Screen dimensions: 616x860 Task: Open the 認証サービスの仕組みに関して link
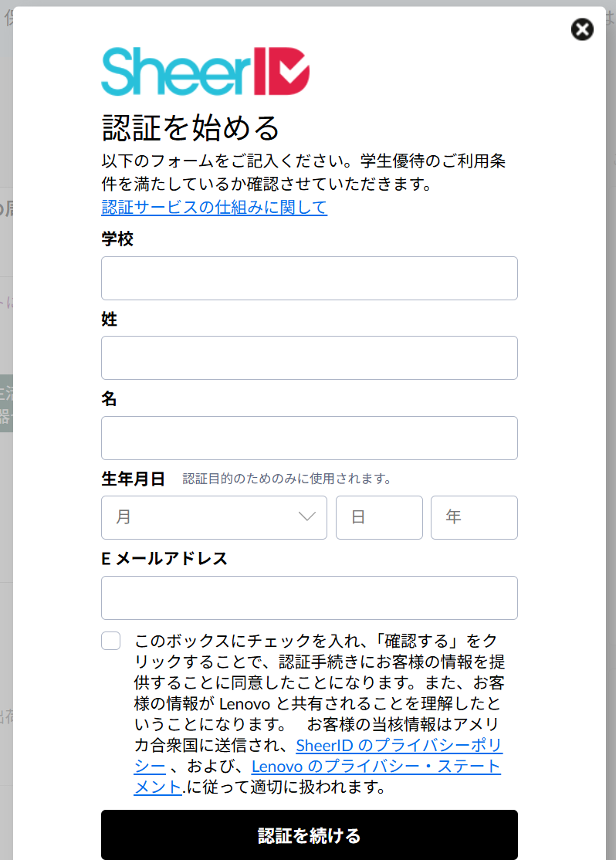[214, 207]
